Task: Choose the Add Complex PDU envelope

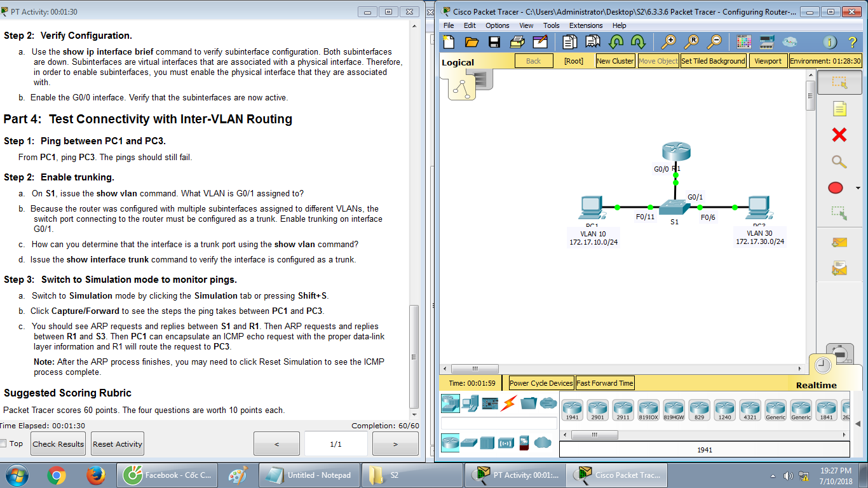Action: pos(839,268)
